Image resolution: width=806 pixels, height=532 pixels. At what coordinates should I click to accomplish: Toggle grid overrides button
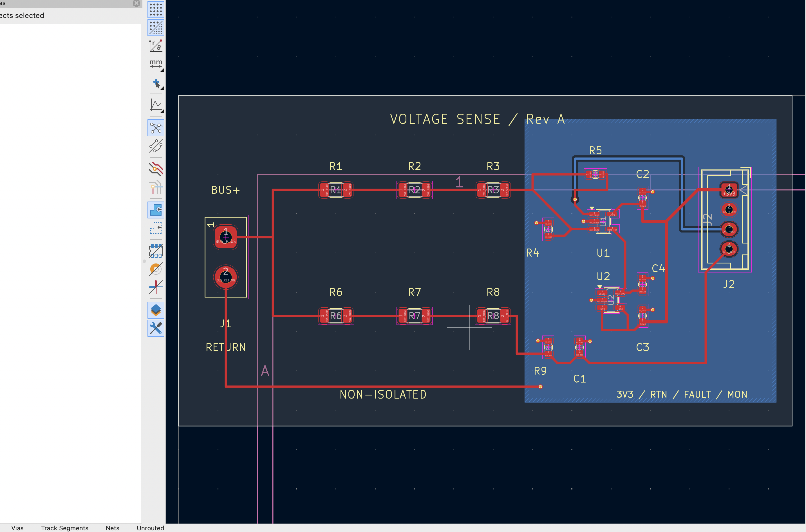pyautogui.click(x=156, y=28)
